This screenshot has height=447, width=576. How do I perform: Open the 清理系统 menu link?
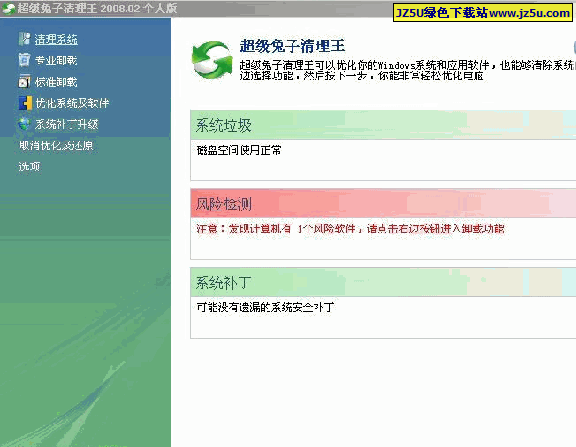(56, 39)
